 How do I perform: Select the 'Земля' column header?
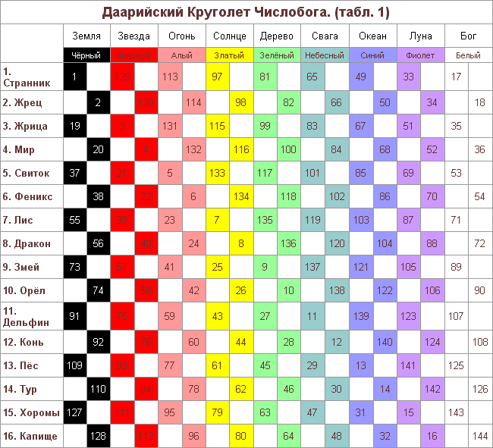pyautogui.click(x=86, y=36)
